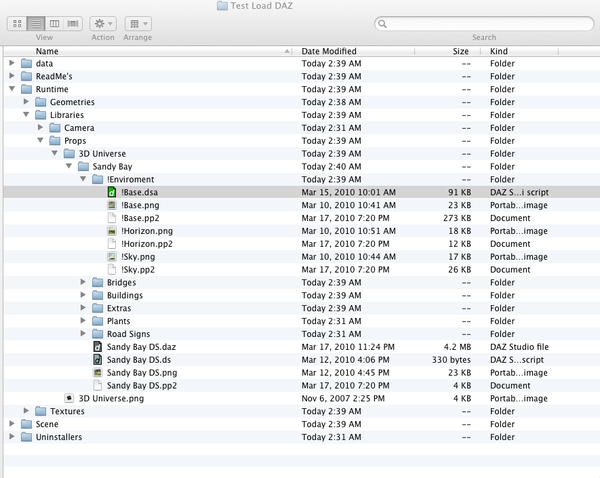The height and width of the screenshot is (478, 600).
Task: Select the Sandy Bay DS.pp2 document icon
Action: click(x=98, y=385)
